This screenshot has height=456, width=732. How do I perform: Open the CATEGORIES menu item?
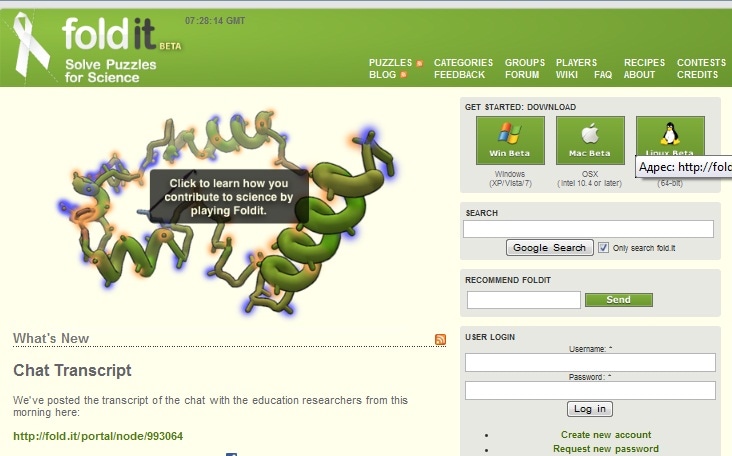pyautogui.click(x=463, y=63)
